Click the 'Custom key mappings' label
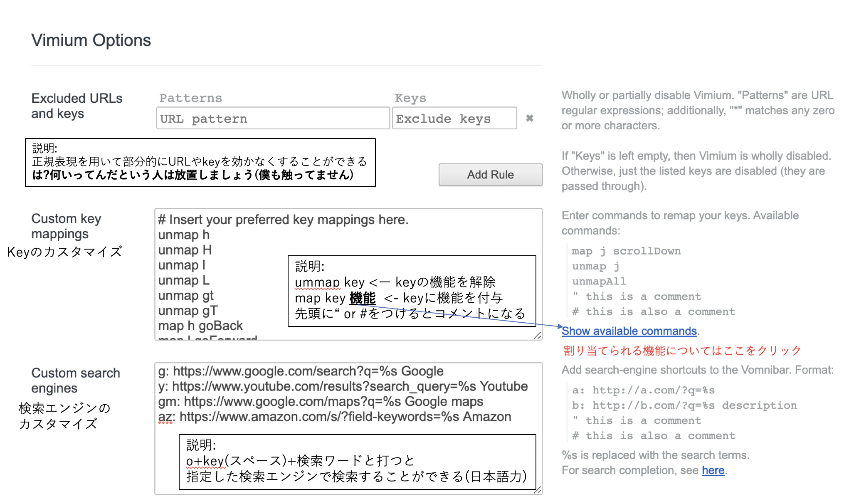 click(67, 226)
